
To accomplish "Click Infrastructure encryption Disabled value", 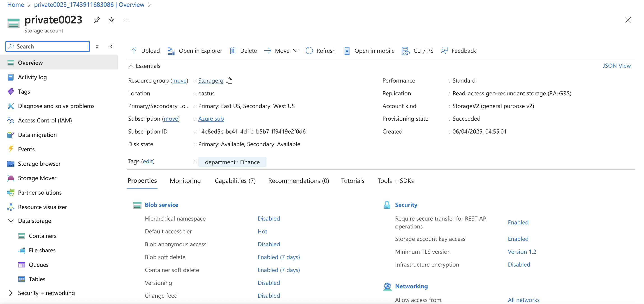I will pos(519,265).
